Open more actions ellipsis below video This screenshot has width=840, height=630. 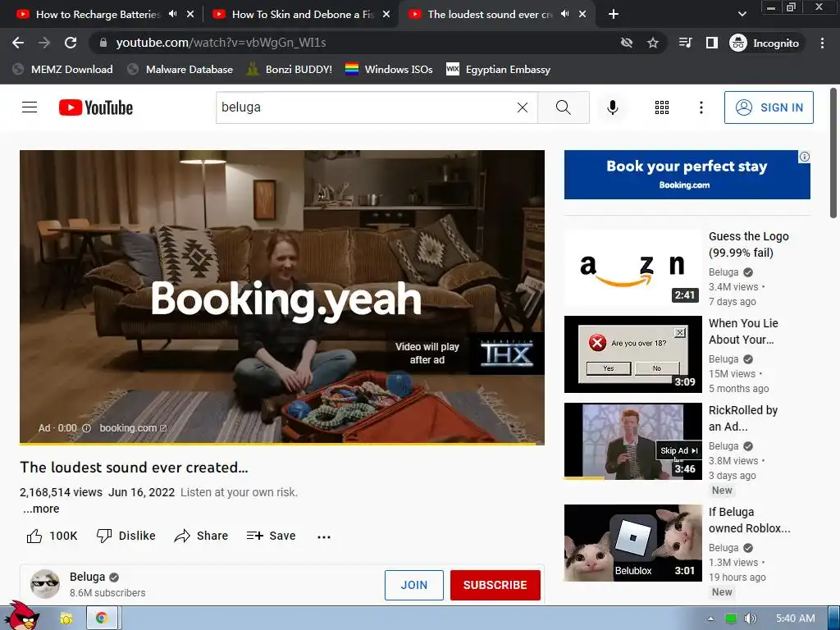point(323,536)
